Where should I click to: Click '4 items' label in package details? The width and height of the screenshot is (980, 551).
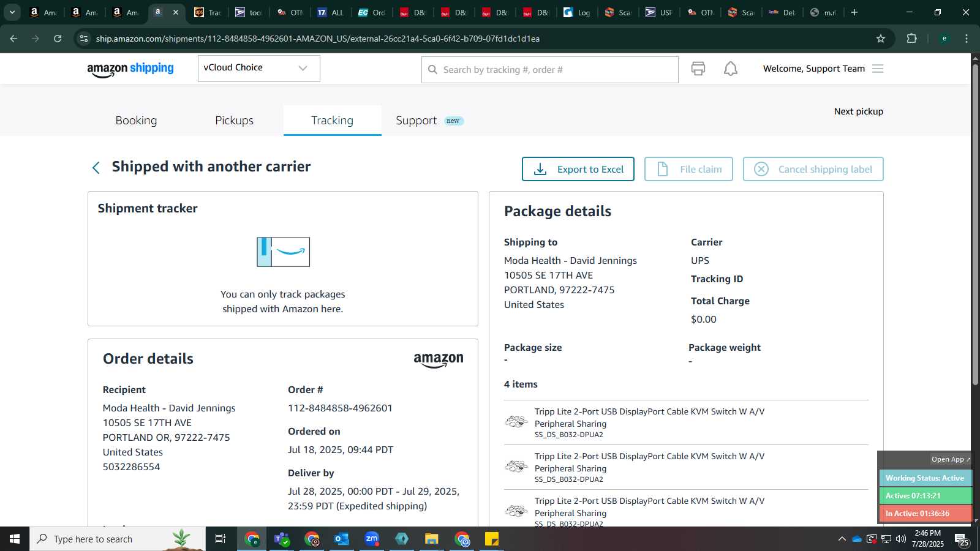click(x=521, y=384)
